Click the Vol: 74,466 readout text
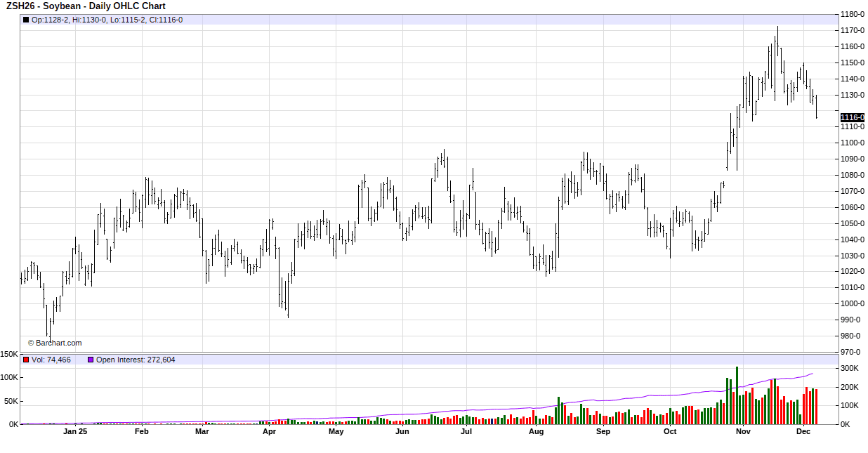The width and height of the screenshot is (868, 453). click(x=51, y=360)
